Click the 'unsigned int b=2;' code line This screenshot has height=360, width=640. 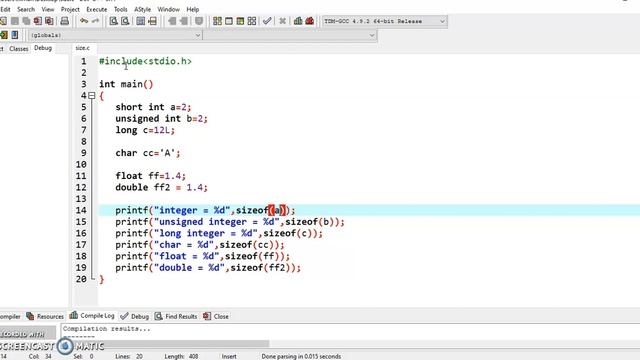[x=161, y=118]
